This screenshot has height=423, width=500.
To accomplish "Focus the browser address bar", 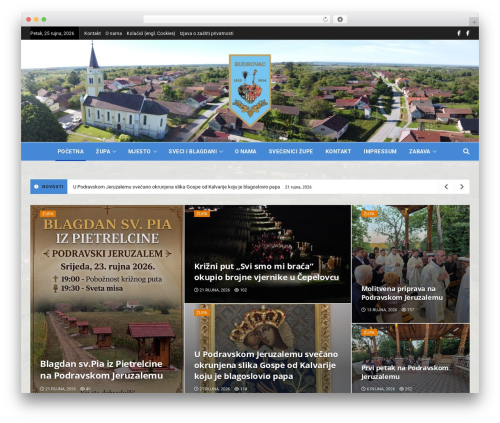I will point(237,19).
